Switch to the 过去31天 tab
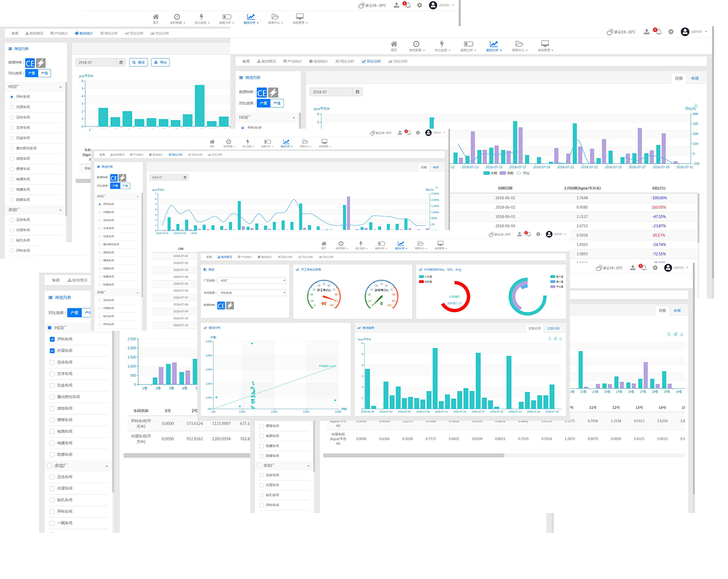Image resolution: width=728 pixels, height=579 pixels. tap(534, 328)
